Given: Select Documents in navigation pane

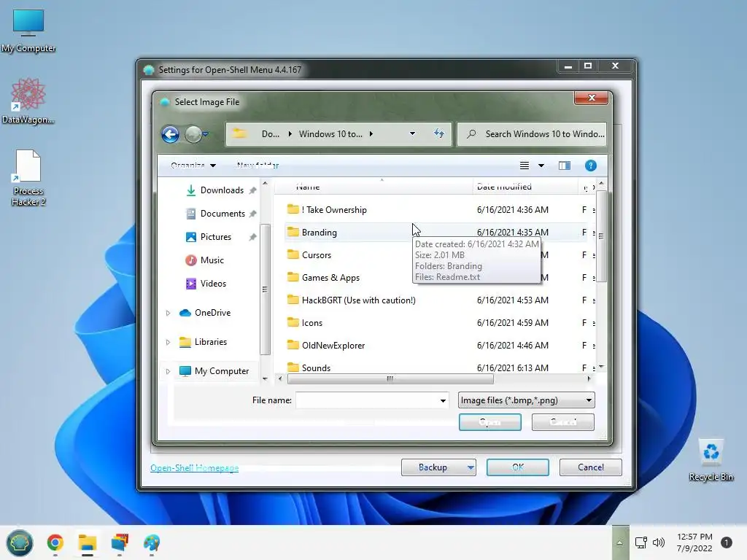Looking at the screenshot, I should point(222,214).
